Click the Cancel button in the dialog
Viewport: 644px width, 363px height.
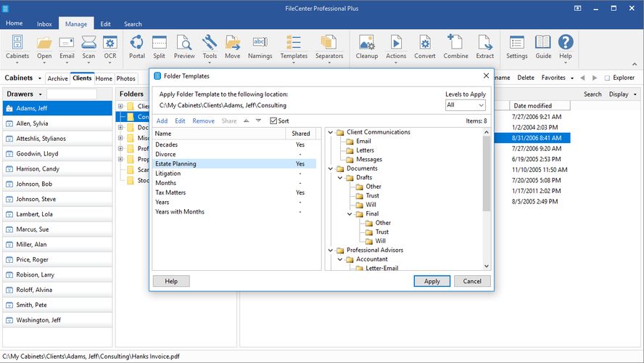pyautogui.click(x=472, y=281)
